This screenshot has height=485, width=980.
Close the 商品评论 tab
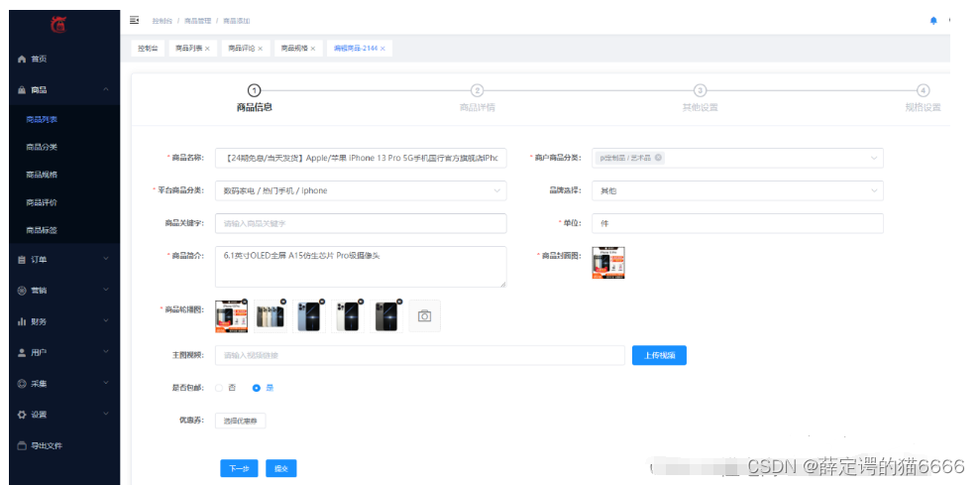tap(260, 49)
